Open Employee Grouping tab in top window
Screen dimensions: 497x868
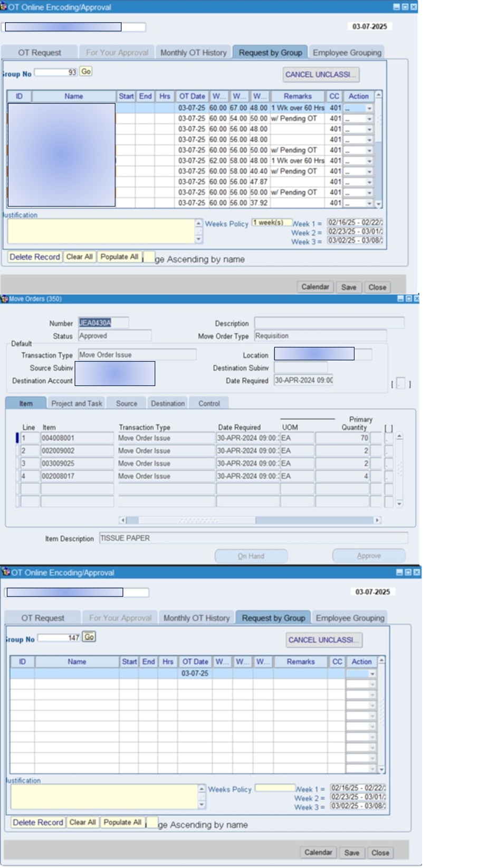point(347,52)
